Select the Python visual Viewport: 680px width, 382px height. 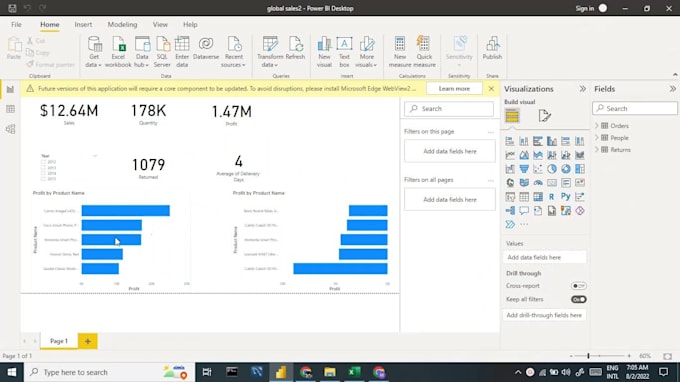pyautogui.click(x=566, y=196)
